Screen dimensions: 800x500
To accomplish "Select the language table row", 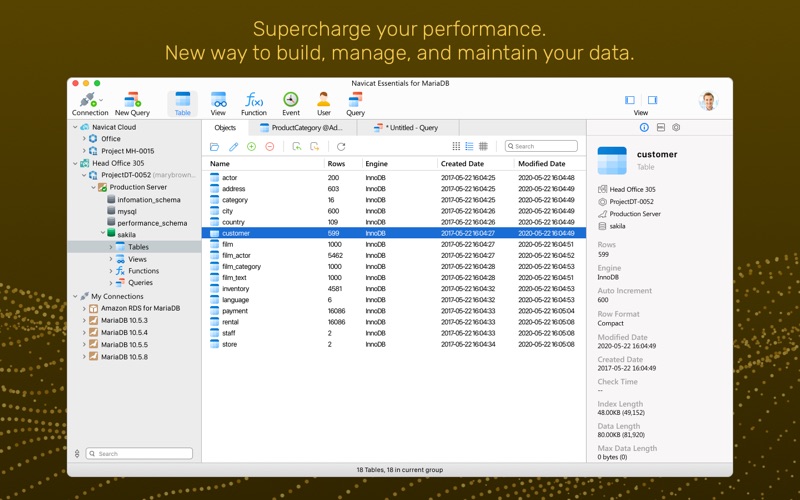I will pyautogui.click(x=394, y=300).
